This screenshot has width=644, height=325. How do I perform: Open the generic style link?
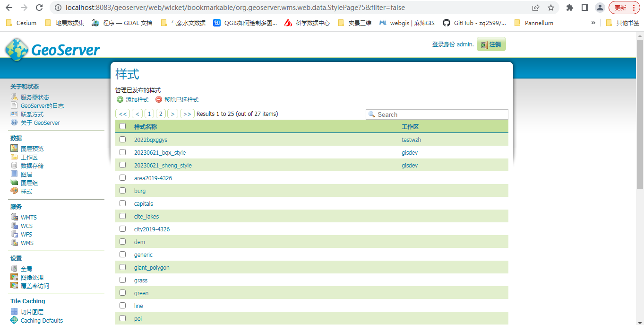[x=143, y=255]
